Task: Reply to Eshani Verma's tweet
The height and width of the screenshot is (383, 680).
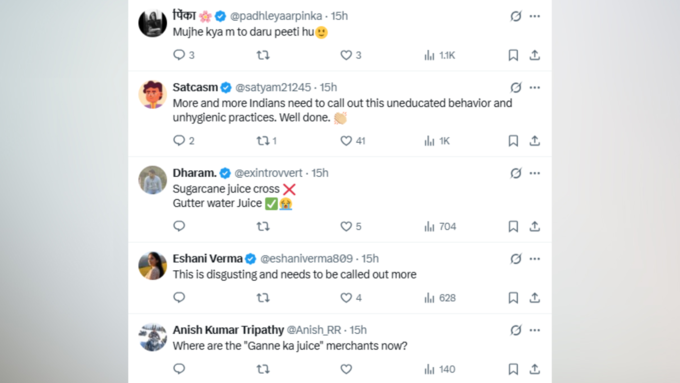Action: coord(179,298)
